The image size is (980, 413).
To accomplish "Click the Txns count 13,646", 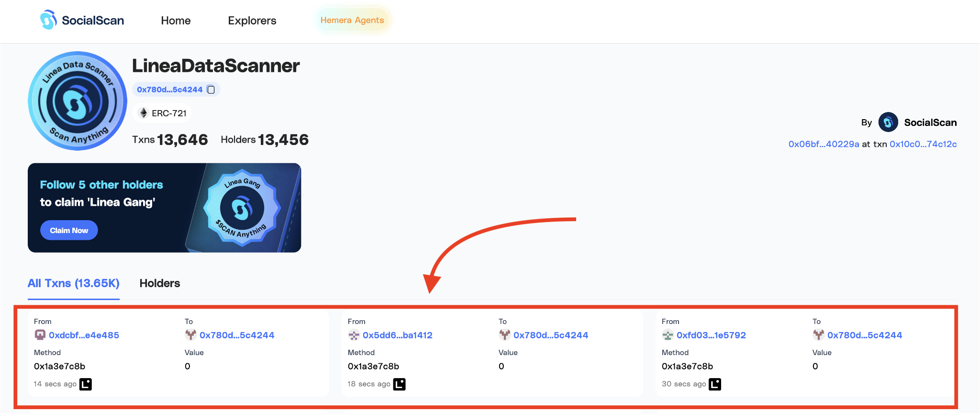I will click(x=182, y=140).
